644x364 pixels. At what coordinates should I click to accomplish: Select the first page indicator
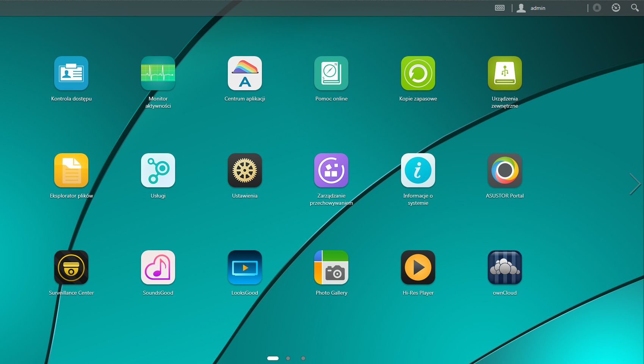(273, 358)
